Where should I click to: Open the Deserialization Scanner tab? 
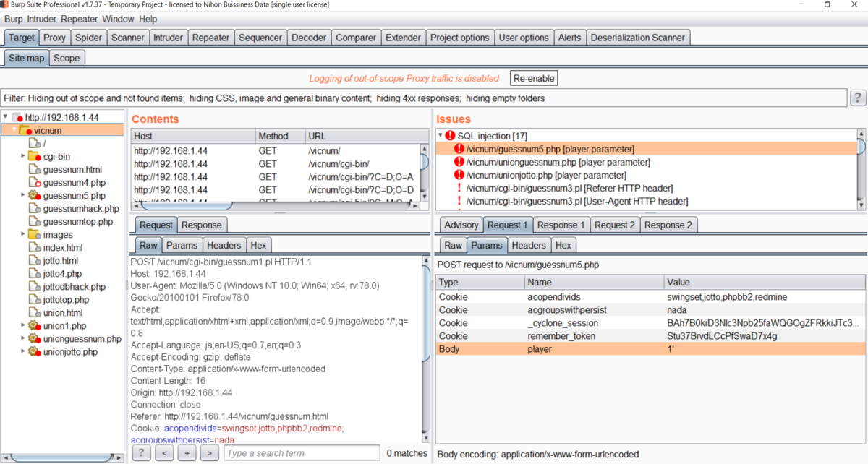coord(638,38)
